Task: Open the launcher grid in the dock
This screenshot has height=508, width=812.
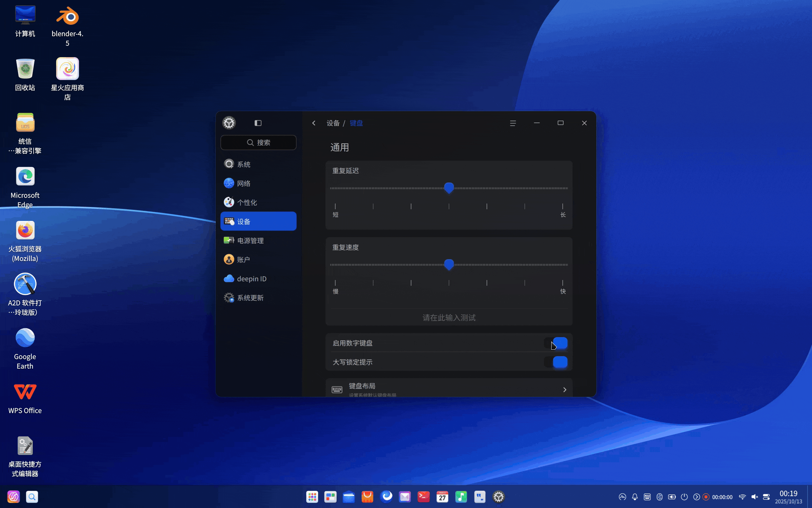Action: (312, 497)
